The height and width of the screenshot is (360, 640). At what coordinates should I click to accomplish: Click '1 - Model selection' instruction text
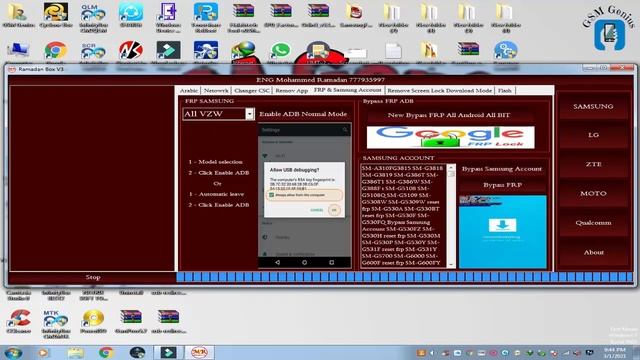[x=215, y=162]
